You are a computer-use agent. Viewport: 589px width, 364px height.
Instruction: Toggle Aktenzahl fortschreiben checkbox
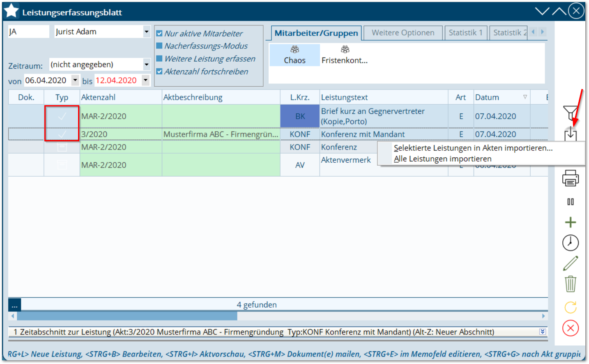click(159, 71)
